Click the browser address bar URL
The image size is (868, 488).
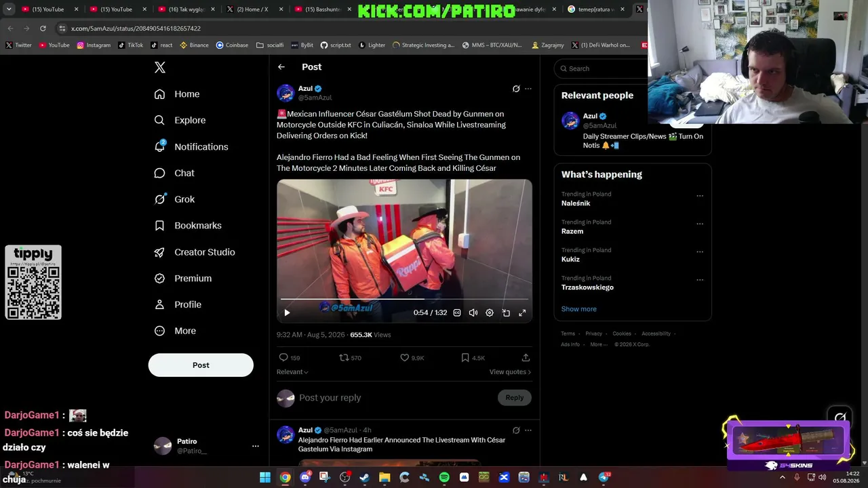(x=136, y=28)
